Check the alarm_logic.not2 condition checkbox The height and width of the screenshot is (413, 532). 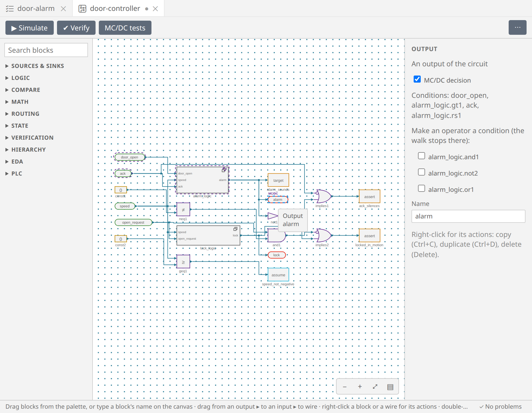point(422,172)
